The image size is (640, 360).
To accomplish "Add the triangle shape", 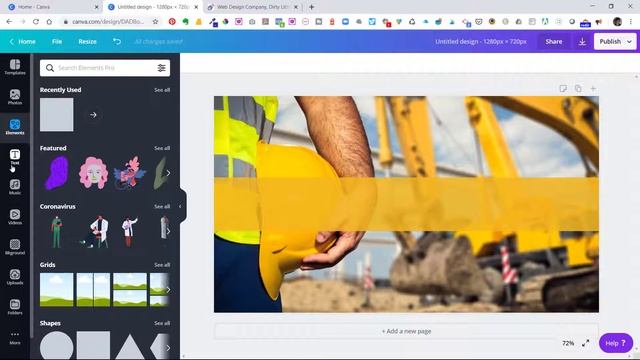I will (130, 347).
